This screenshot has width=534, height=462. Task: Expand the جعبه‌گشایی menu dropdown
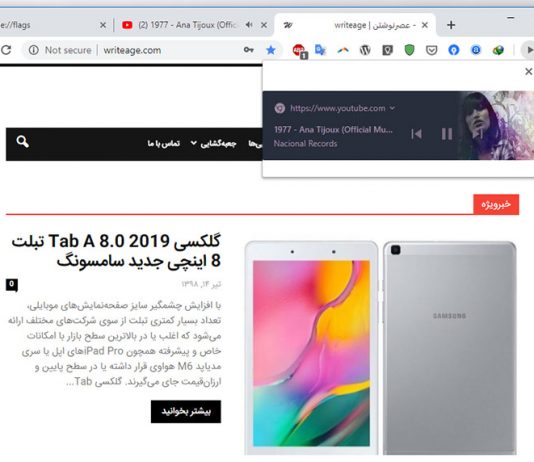point(214,143)
